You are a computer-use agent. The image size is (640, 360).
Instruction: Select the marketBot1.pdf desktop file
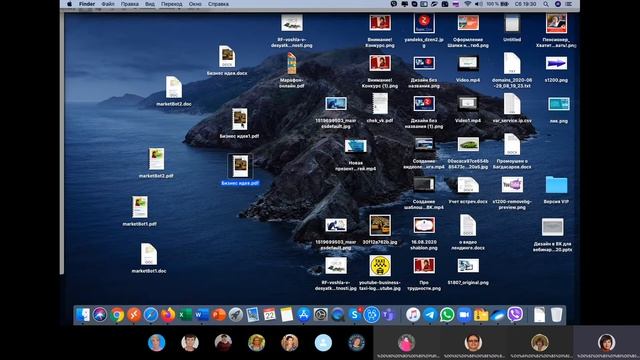coord(140,211)
